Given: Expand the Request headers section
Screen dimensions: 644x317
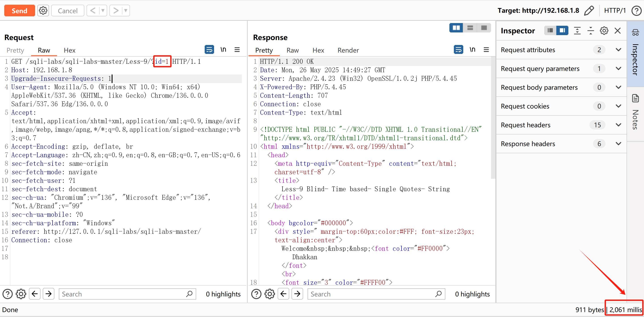Looking at the screenshot, I should [x=618, y=125].
